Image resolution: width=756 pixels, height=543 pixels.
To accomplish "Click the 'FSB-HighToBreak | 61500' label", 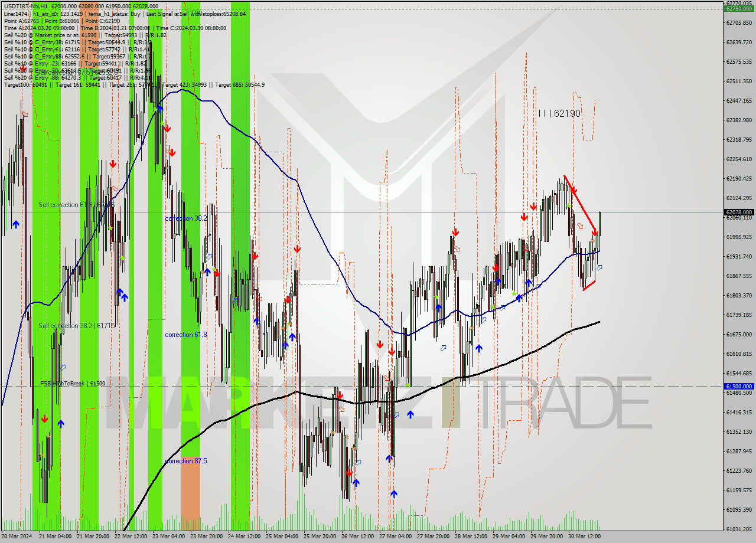I will (73, 384).
